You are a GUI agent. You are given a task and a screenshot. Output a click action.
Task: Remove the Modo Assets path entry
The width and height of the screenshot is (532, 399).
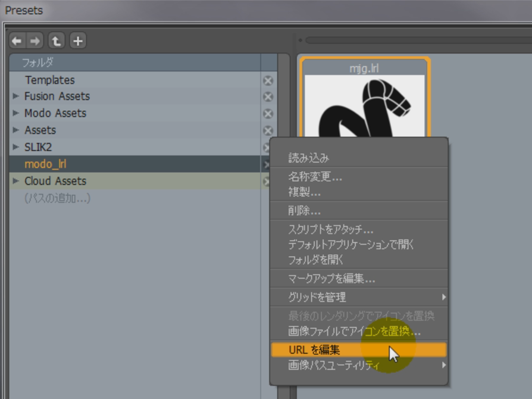click(268, 113)
